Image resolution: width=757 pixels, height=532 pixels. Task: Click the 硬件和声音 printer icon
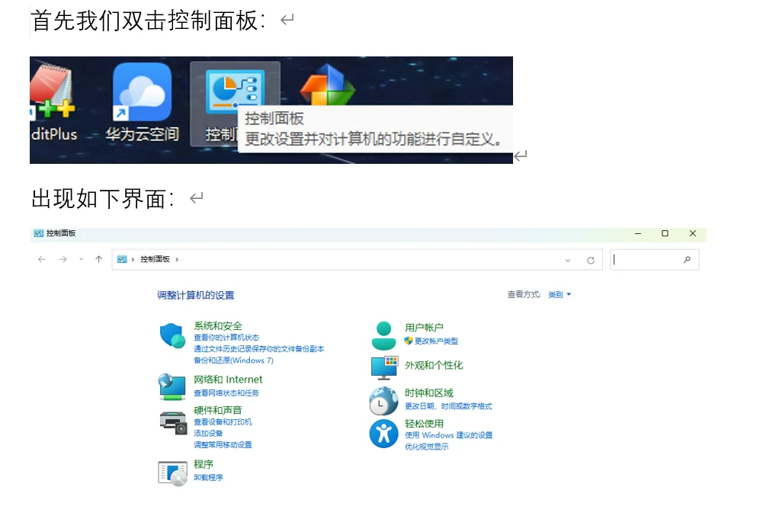click(172, 424)
